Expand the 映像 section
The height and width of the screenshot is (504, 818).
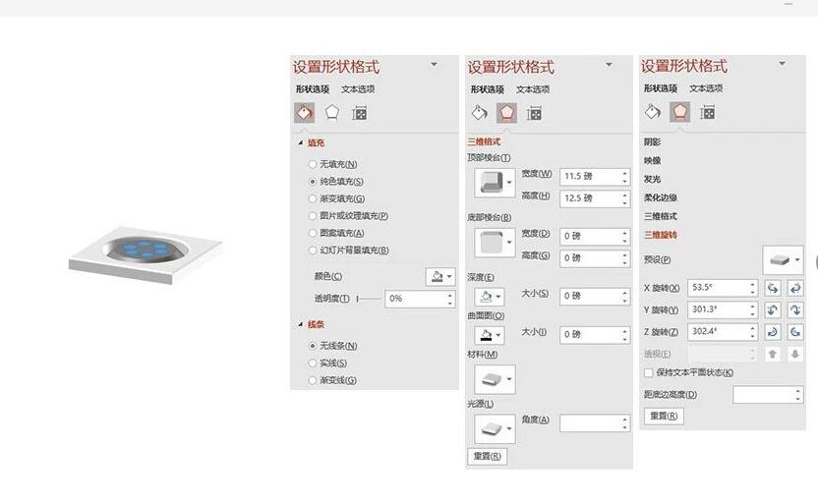pyautogui.click(x=652, y=160)
